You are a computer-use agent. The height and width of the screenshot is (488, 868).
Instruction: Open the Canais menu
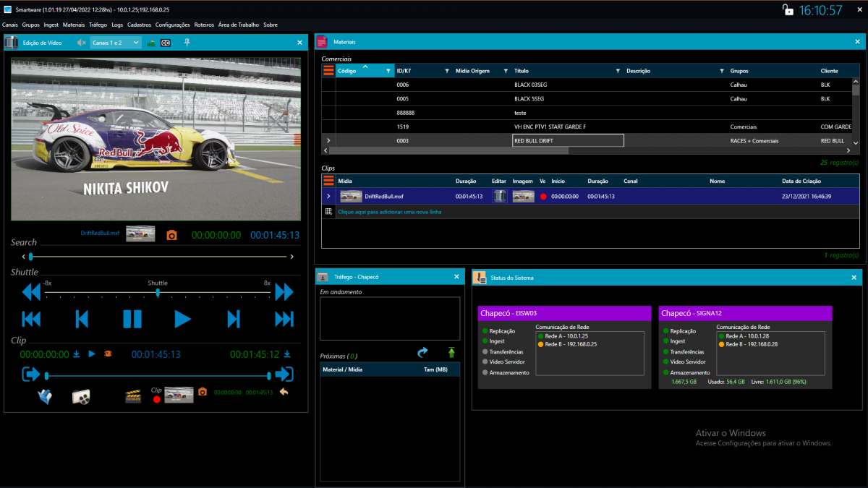[x=10, y=25]
